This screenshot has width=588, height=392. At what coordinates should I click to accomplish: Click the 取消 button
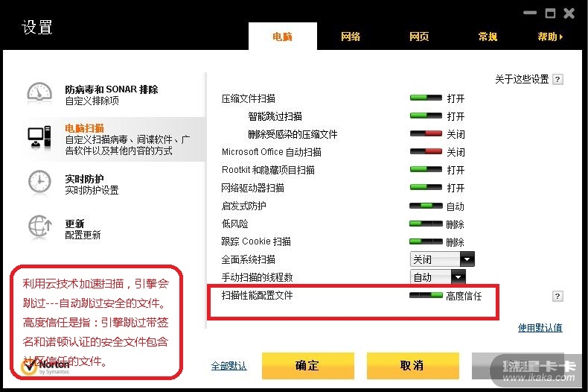(412, 366)
